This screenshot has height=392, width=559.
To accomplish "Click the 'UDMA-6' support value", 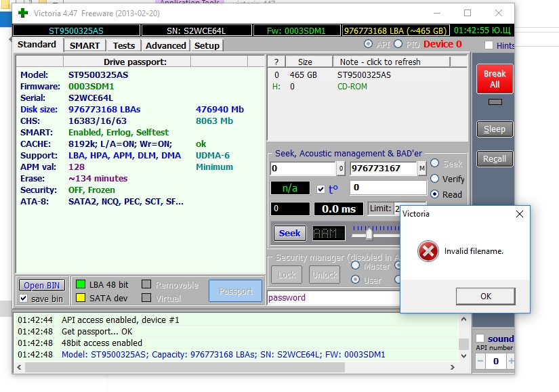I will pyautogui.click(x=213, y=155).
